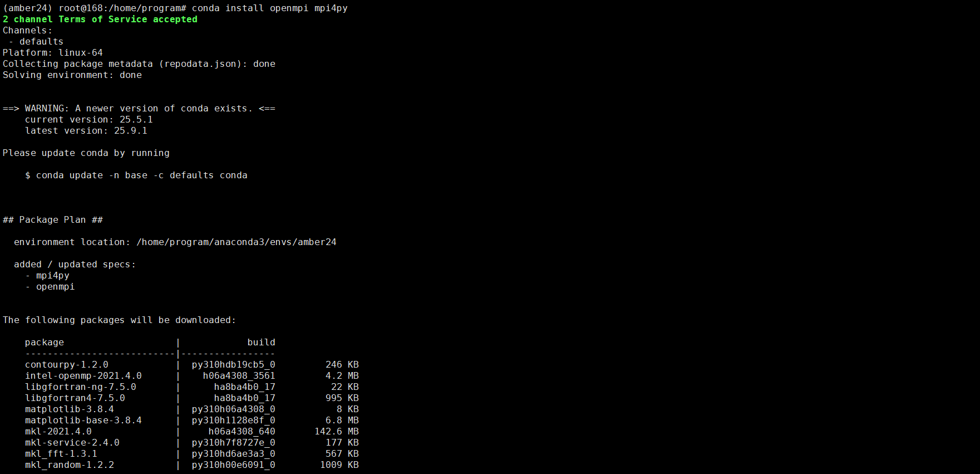The width and height of the screenshot is (980, 474).
Task: Click the 'conda install openmpi mpi4py' command text
Action: (x=270, y=8)
